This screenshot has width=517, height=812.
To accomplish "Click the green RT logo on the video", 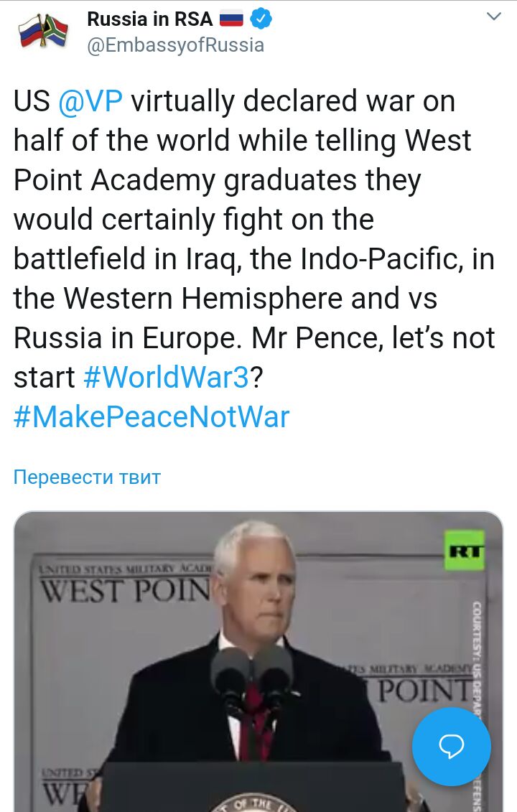I will click(x=464, y=551).
